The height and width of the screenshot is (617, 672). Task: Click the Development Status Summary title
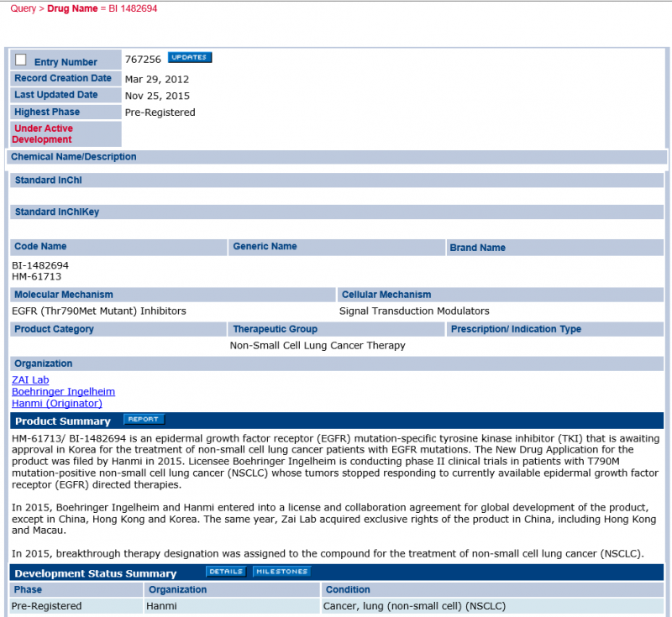coord(96,573)
